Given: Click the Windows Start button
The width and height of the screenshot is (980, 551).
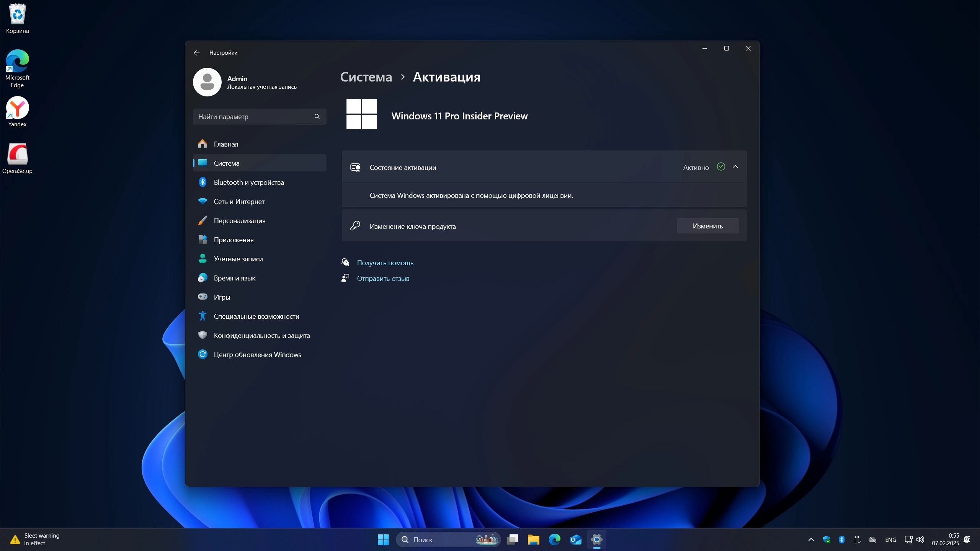Looking at the screenshot, I should (383, 540).
